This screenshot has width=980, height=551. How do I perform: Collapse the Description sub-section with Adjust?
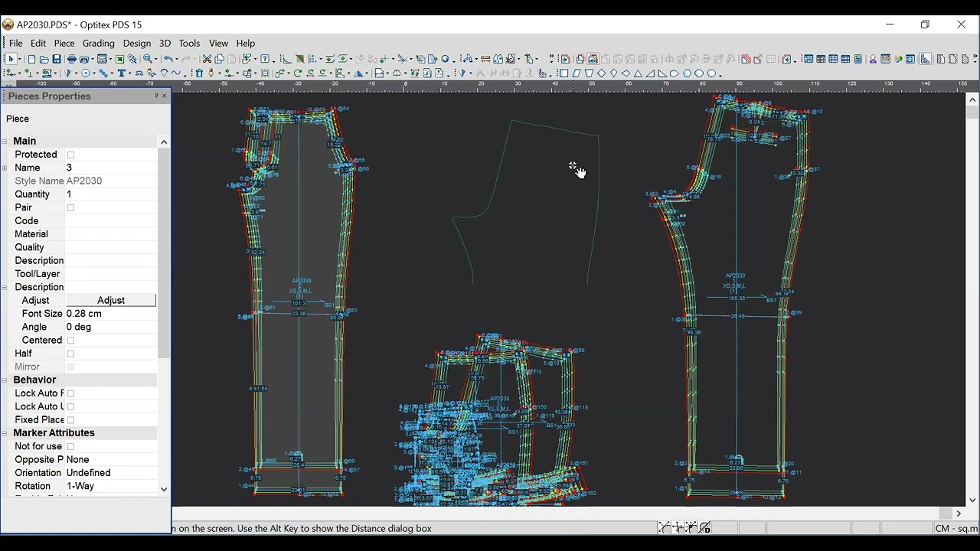click(x=5, y=288)
